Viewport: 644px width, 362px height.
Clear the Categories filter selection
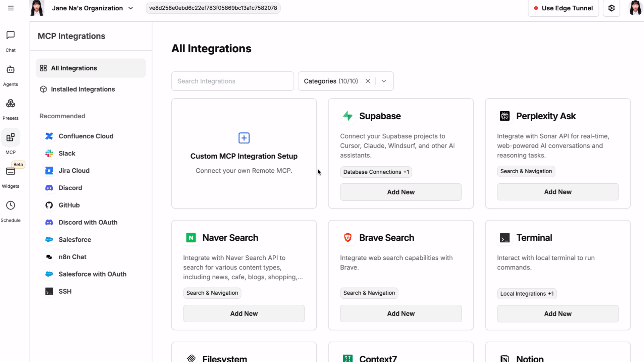368,81
